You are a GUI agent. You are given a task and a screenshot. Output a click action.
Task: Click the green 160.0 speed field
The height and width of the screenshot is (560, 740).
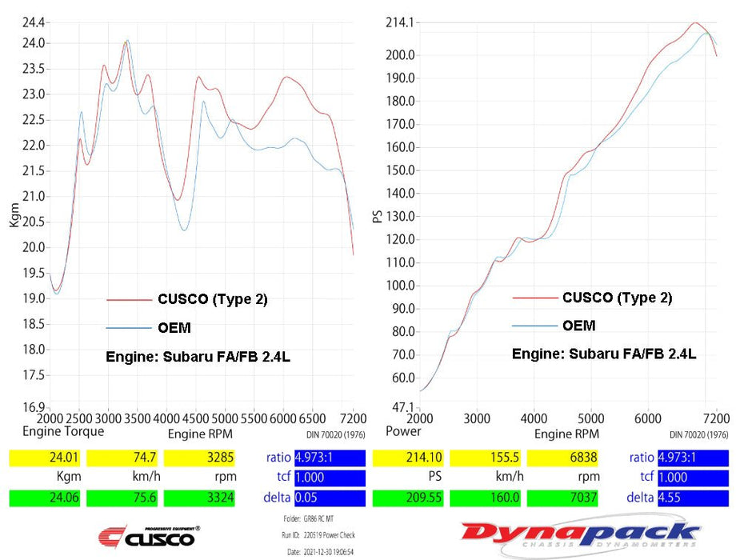coord(486,498)
